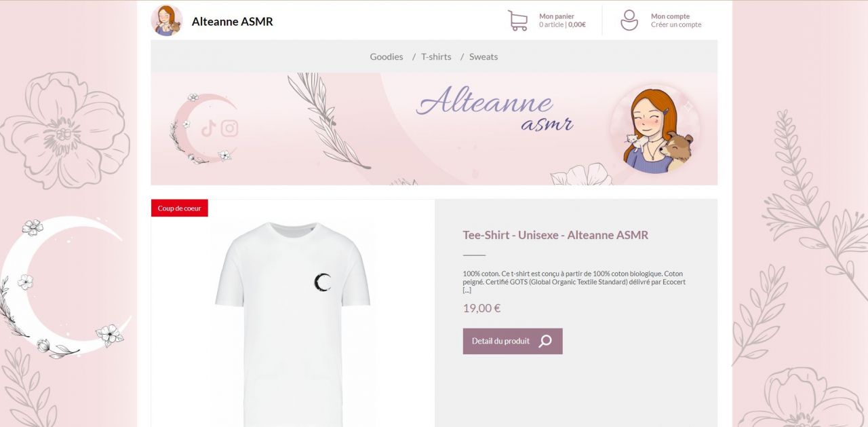
Task: Open the Goodies menu
Action: click(387, 57)
